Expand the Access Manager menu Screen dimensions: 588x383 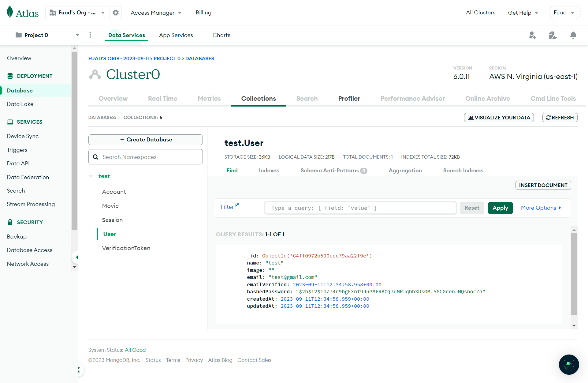click(x=156, y=13)
